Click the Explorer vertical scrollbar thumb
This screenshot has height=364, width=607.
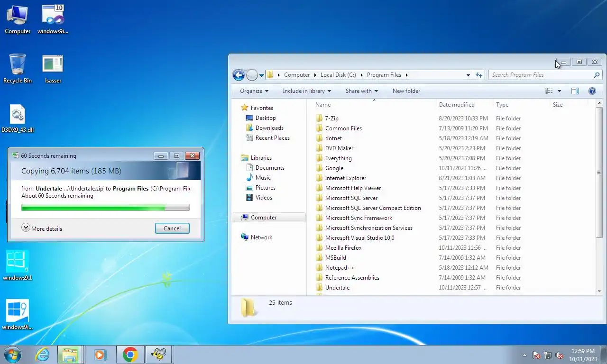[x=599, y=172]
